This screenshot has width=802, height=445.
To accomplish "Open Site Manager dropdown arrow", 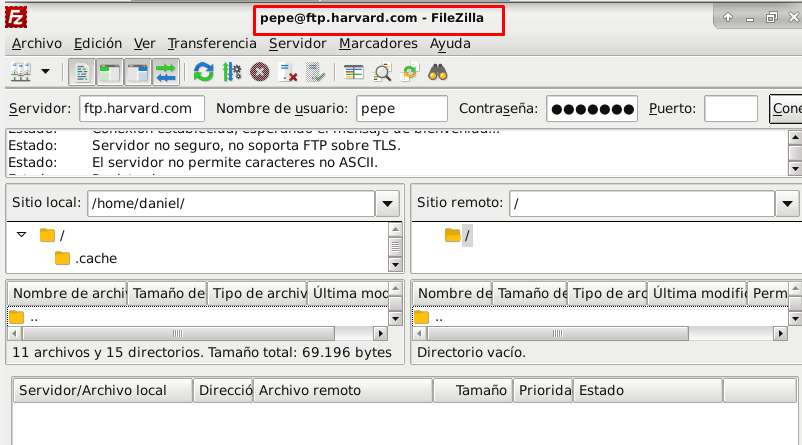I will click(x=45, y=72).
